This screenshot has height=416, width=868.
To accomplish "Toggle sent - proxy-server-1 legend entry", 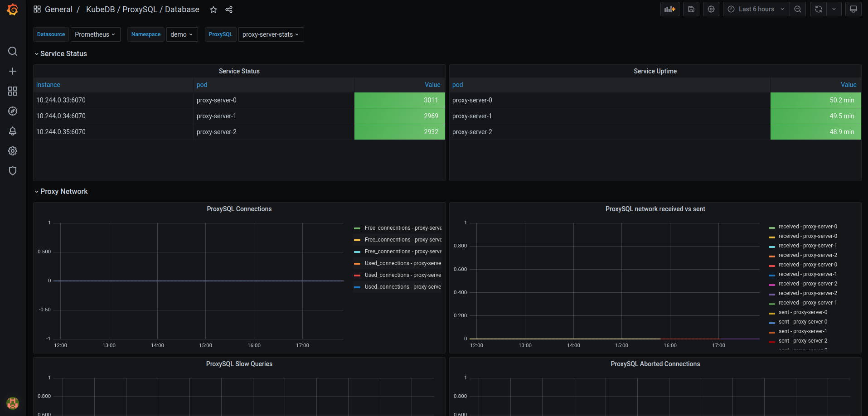I will tap(803, 331).
